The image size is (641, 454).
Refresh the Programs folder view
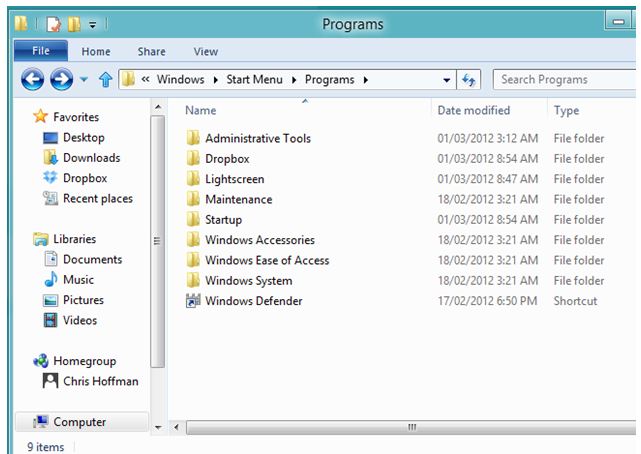468,79
